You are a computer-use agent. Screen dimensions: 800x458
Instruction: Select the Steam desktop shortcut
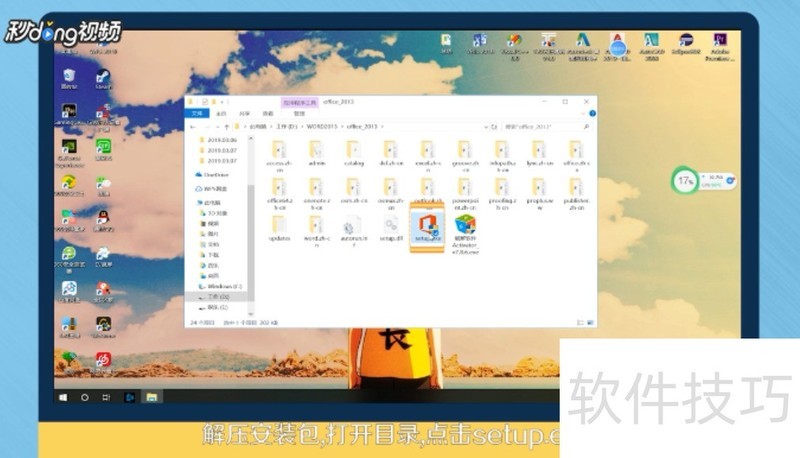pyautogui.click(x=103, y=80)
